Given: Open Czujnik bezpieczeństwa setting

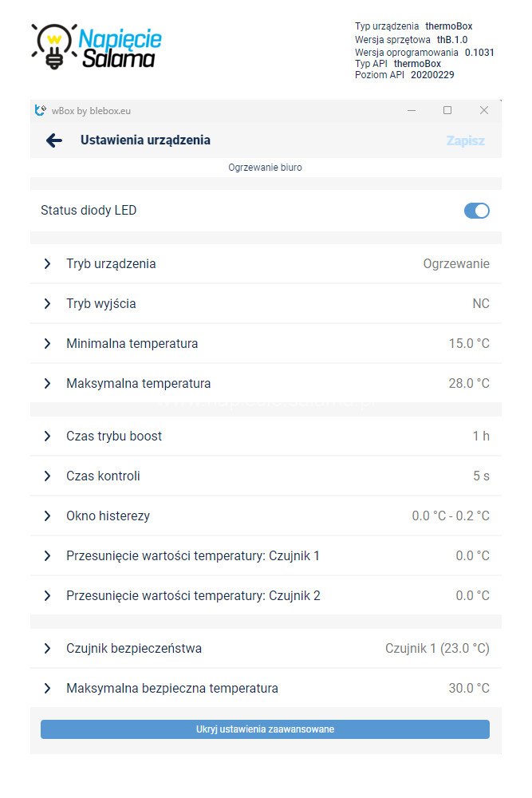Looking at the screenshot, I should click(x=266, y=648).
